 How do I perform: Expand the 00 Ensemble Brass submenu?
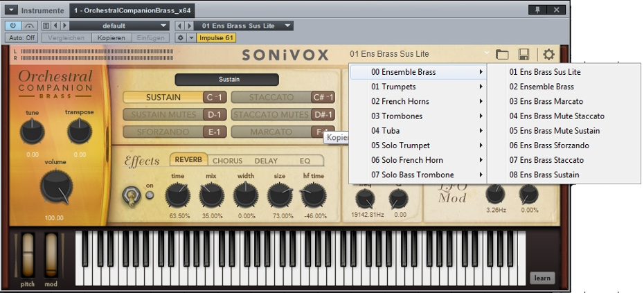click(418, 72)
